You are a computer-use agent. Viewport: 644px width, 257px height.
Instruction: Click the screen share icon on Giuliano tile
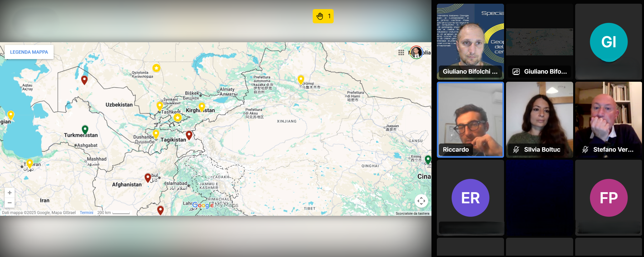click(516, 72)
